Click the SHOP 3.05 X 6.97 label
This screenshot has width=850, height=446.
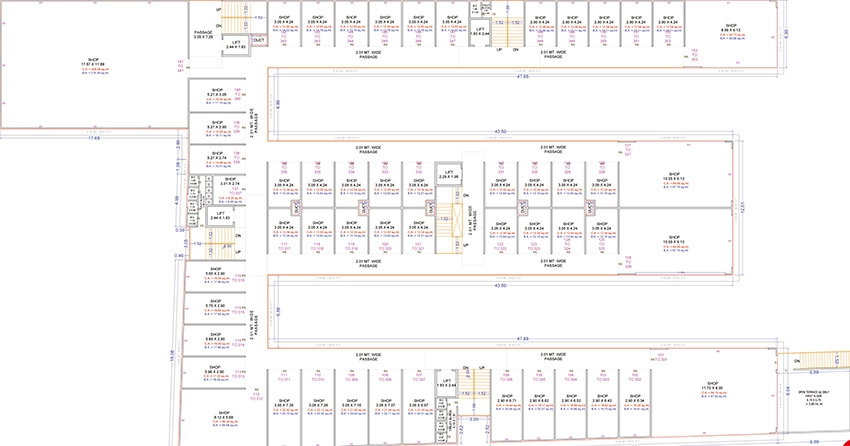pos(419,403)
